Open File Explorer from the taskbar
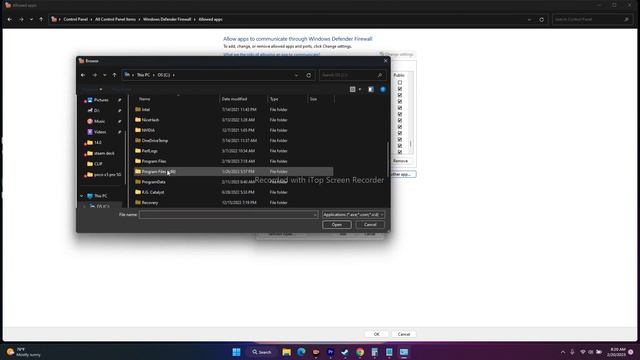The image size is (640, 360). pyautogui.click(x=287, y=352)
